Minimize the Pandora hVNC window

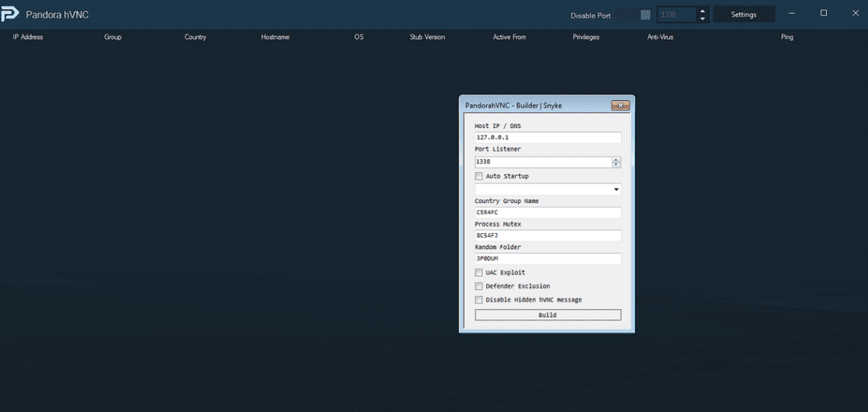tap(792, 13)
